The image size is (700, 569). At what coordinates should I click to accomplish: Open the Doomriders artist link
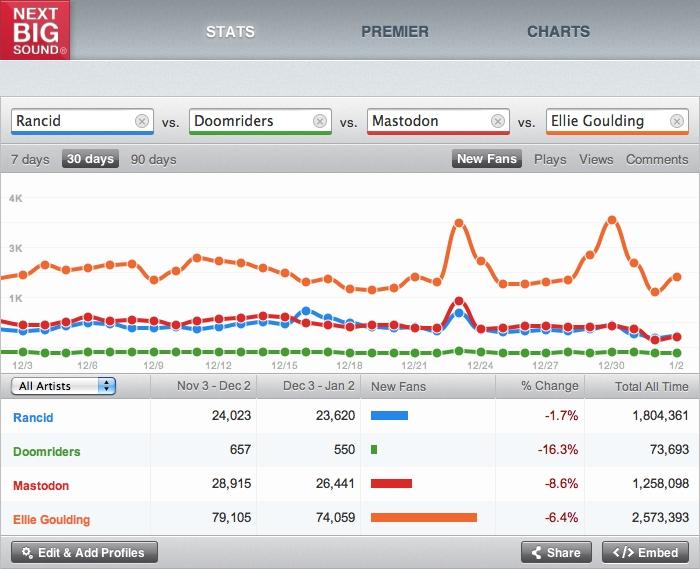[46, 451]
